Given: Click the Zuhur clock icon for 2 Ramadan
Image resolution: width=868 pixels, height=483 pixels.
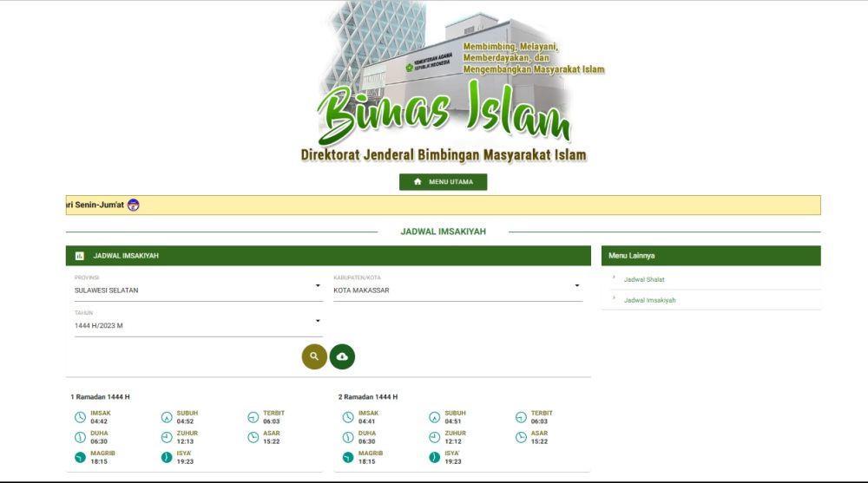Looking at the screenshot, I should (x=435, y=438).
